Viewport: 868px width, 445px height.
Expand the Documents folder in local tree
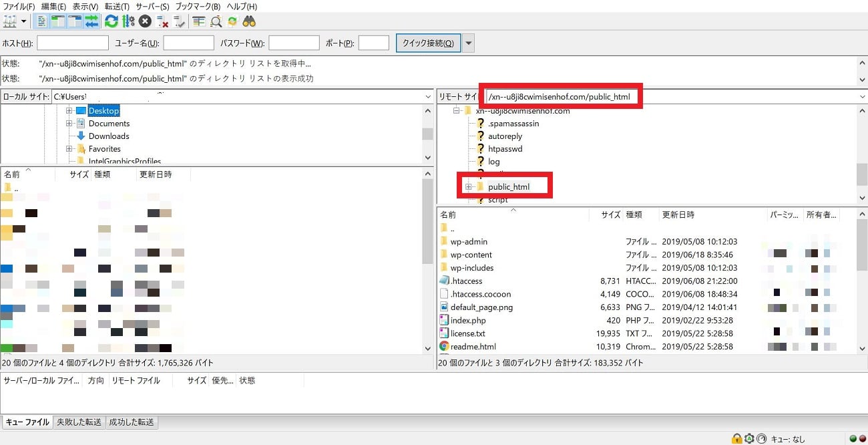(x=69, y=124)
